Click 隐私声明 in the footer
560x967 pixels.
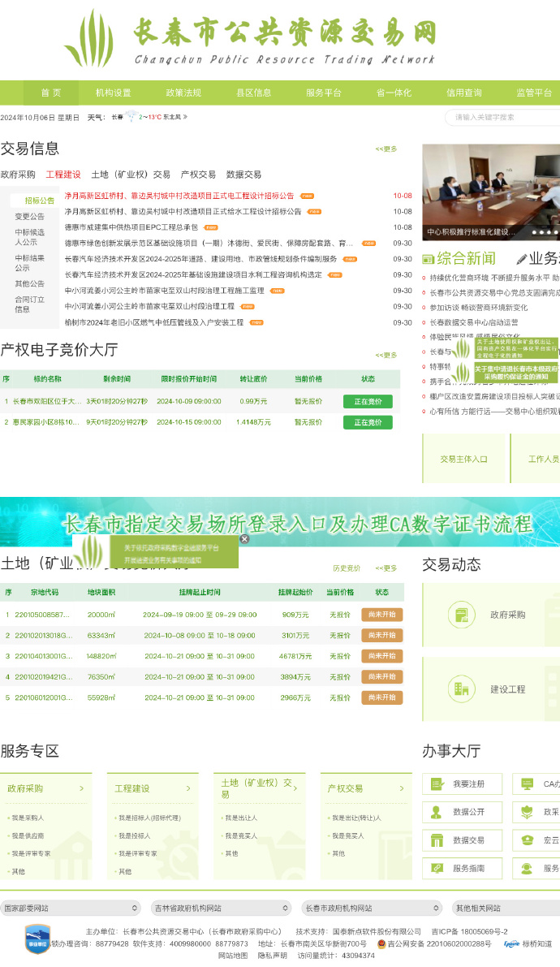pyautogui.click(x=272, y=956)
